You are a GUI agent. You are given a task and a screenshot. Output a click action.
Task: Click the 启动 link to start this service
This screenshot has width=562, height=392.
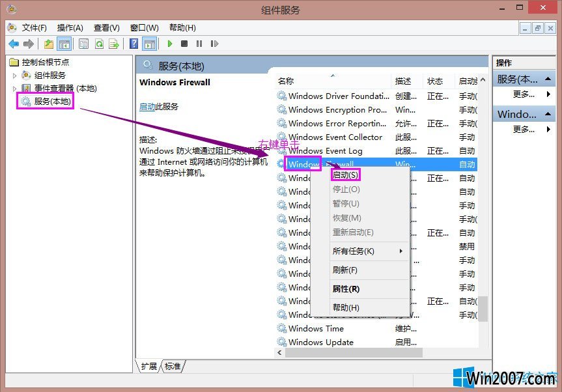[x=147, y=106]
